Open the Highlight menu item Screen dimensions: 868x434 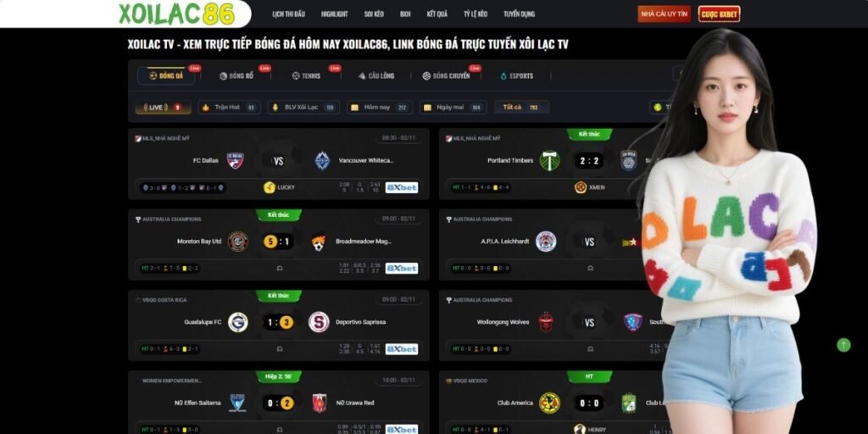tap(334, 14)
